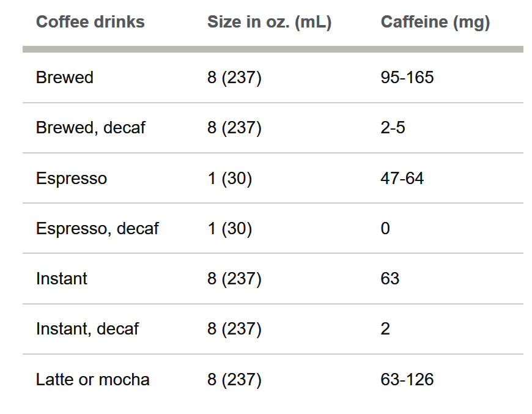Select the Espresso, decaf row label

97,229
